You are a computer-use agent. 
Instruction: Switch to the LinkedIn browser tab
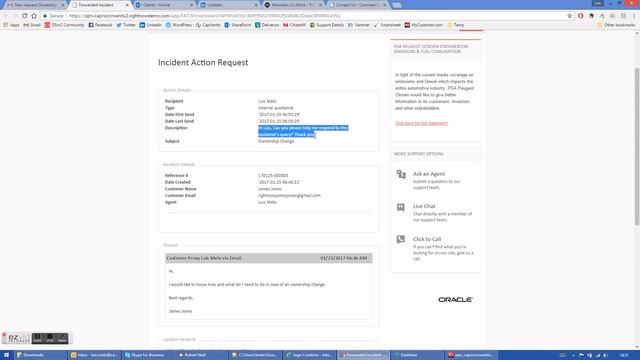(x=229, y=5)
